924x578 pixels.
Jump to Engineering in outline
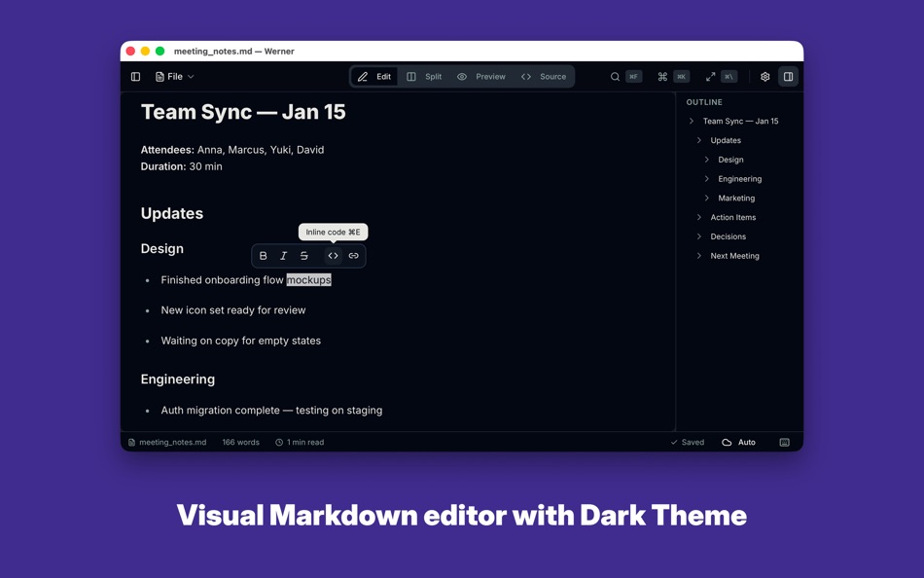[739, 179]
